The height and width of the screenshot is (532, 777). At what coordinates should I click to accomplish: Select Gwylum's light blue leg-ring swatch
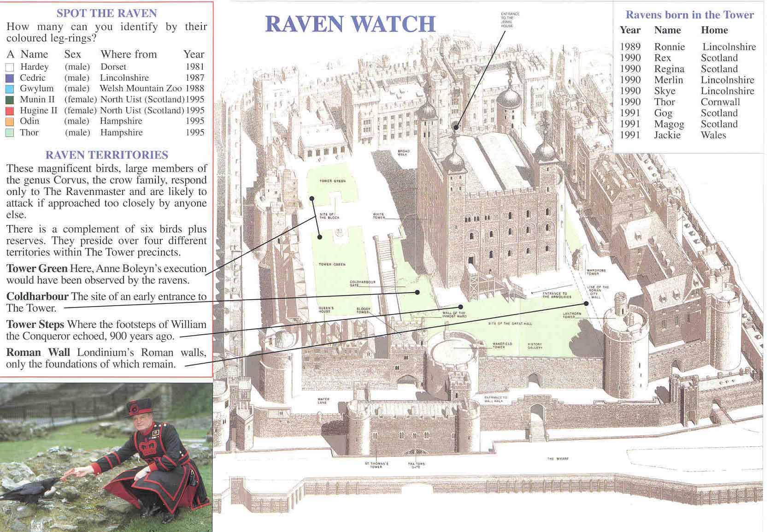[x=10, y=89]
